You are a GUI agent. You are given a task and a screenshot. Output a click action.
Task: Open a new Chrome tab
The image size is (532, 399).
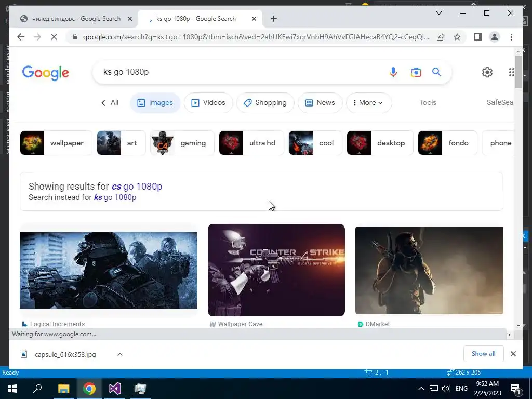point(274,19)
